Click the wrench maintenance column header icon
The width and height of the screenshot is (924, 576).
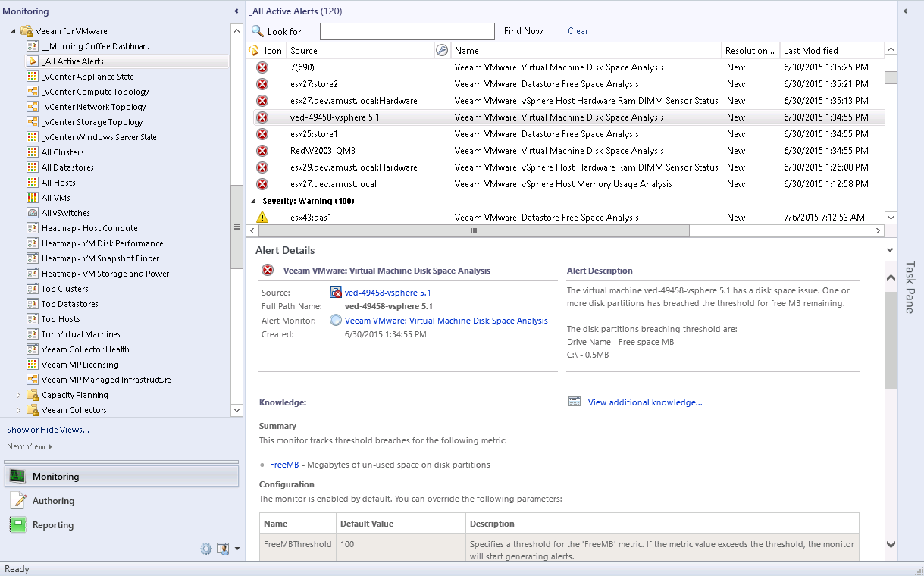pos(442,51)
